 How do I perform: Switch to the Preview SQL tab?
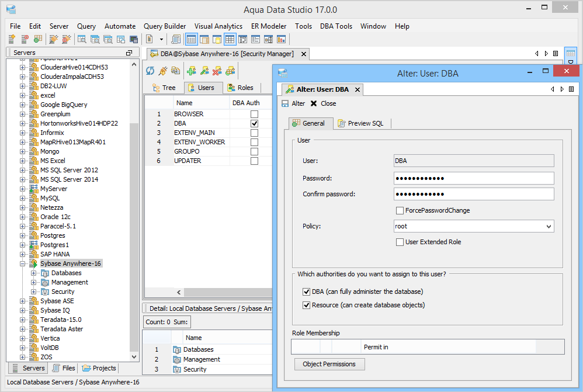(x=360, y=123)
